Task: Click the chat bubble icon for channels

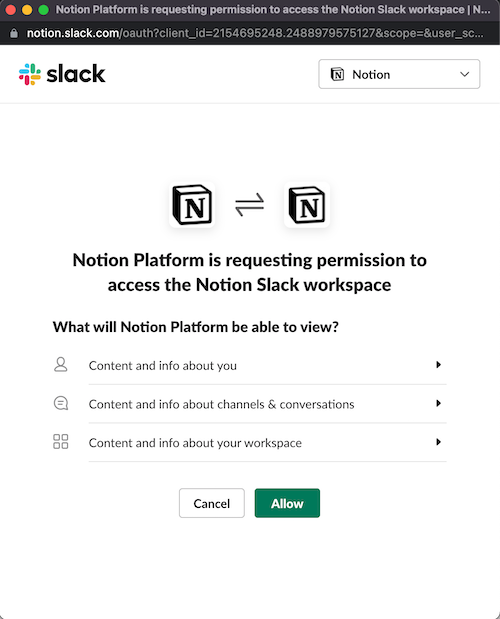Action: pos(61,403)
